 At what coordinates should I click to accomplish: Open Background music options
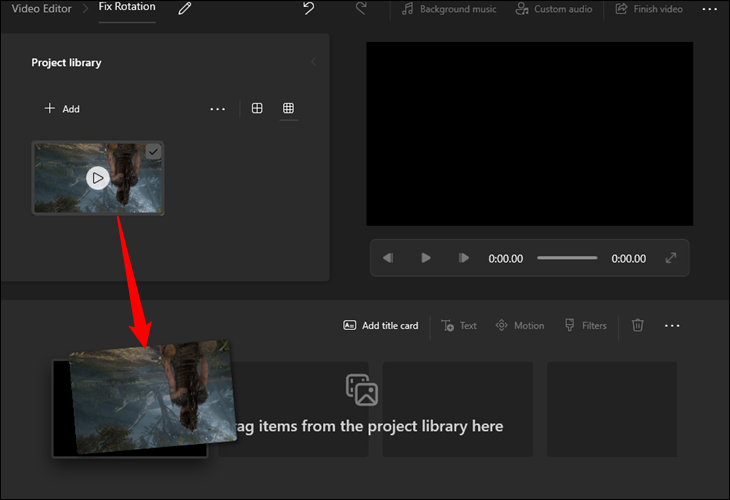[449, 9]
